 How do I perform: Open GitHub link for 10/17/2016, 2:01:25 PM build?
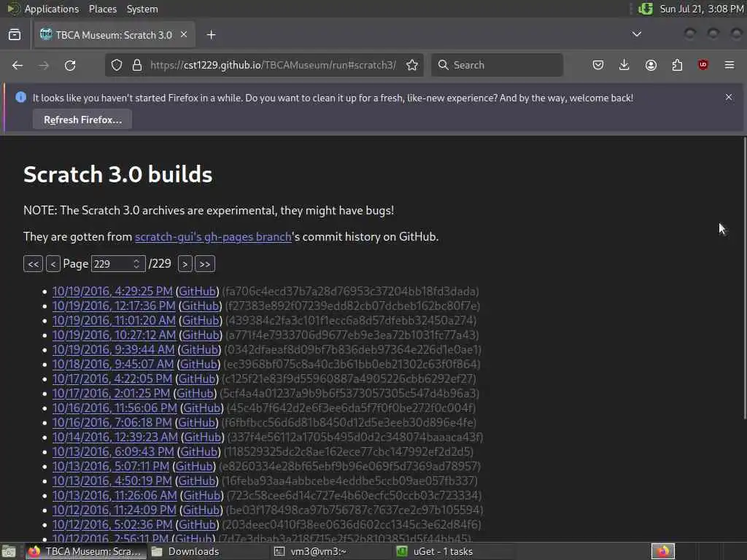[195, 393]
